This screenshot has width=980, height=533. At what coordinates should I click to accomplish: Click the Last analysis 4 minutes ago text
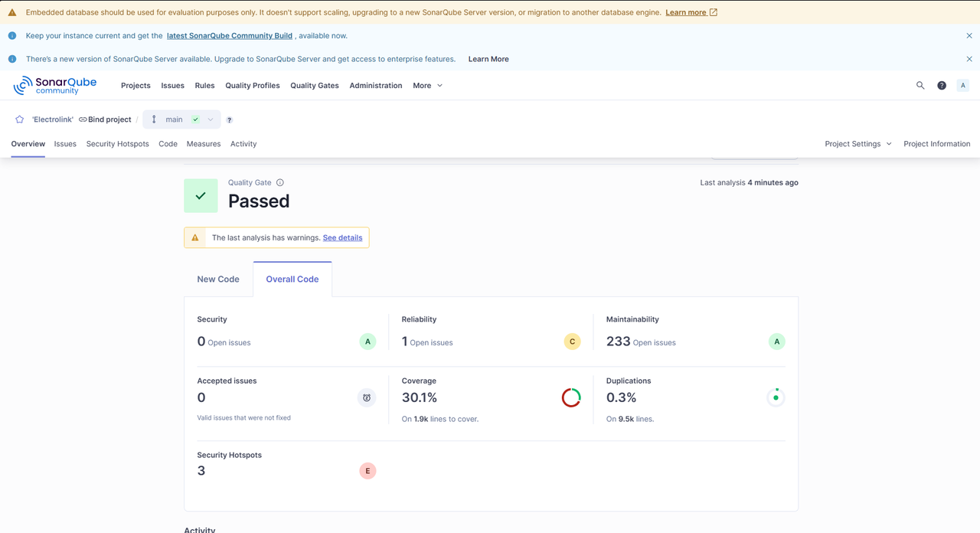[750, 183]
